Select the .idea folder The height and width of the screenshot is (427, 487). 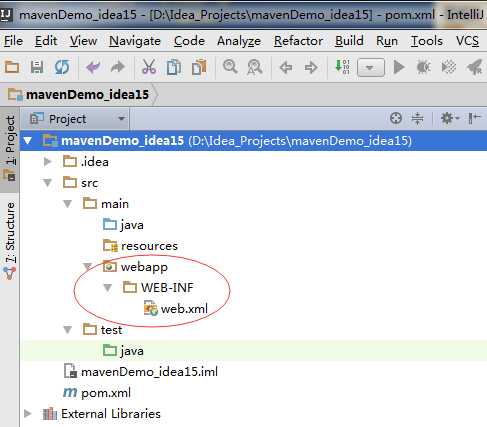86,162
